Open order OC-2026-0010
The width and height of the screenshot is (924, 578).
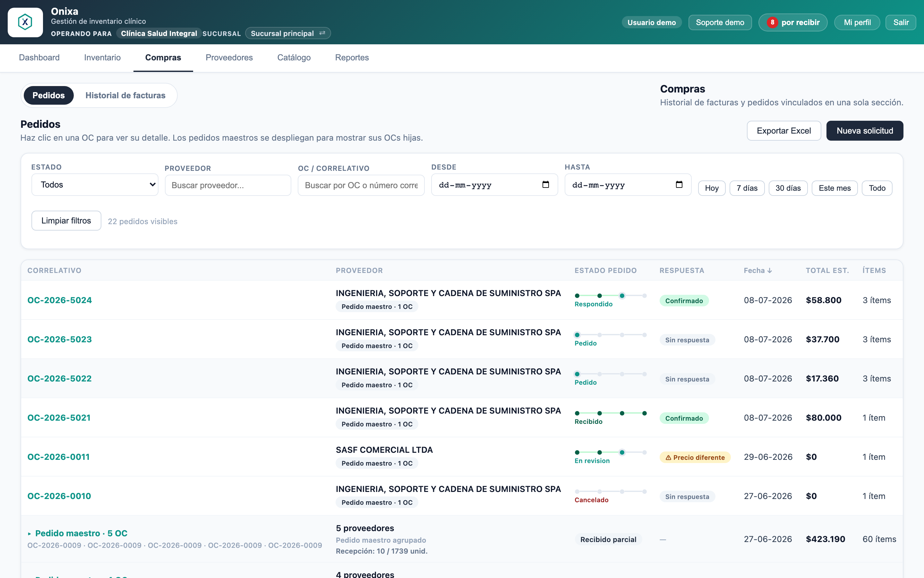(59, 496)
